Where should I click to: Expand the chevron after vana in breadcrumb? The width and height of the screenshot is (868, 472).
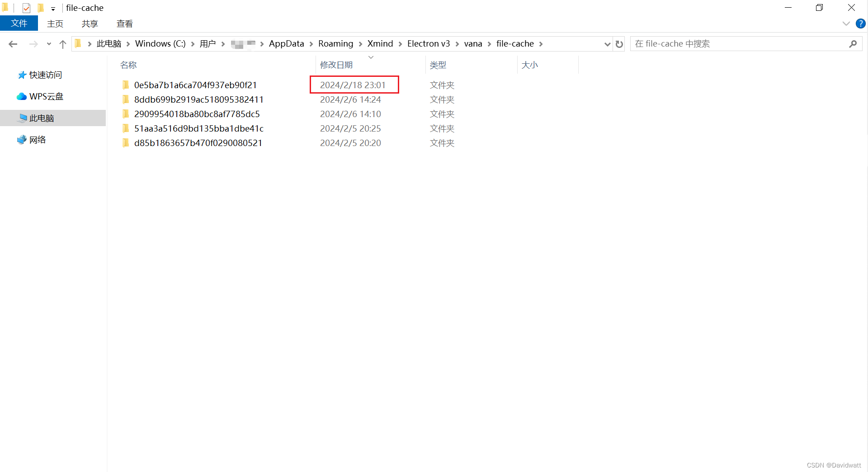click(489, 44)
